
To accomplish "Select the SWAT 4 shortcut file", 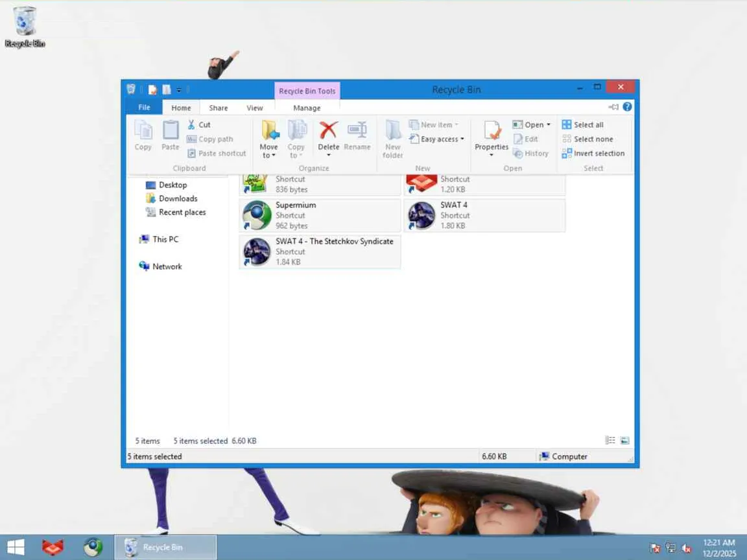I will (484, 215).
